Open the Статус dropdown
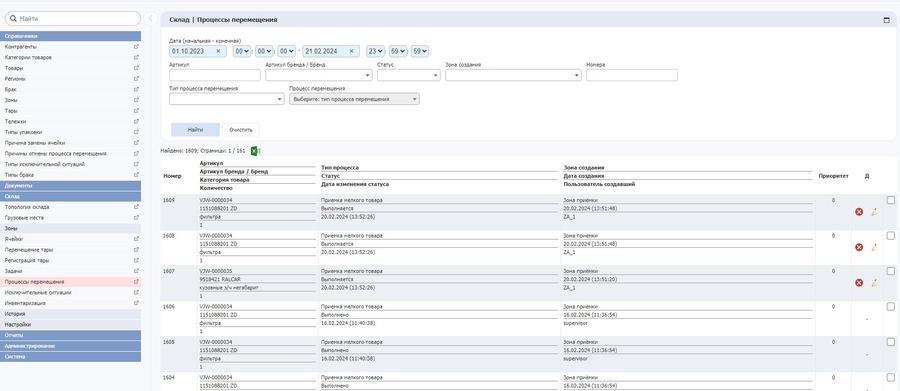 pyautogui.click(x=409, y=75)
